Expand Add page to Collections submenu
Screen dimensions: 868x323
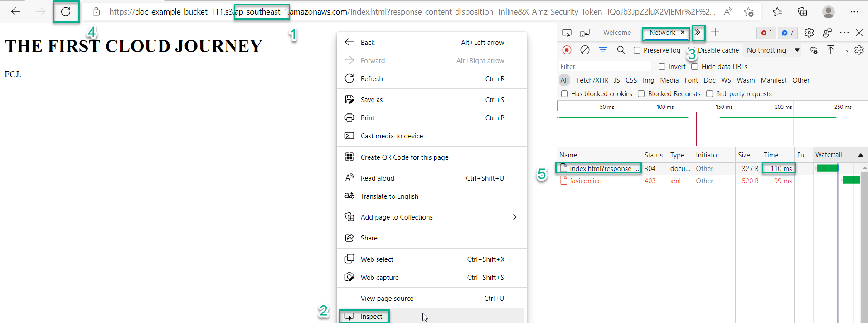[x=514, y=217]
